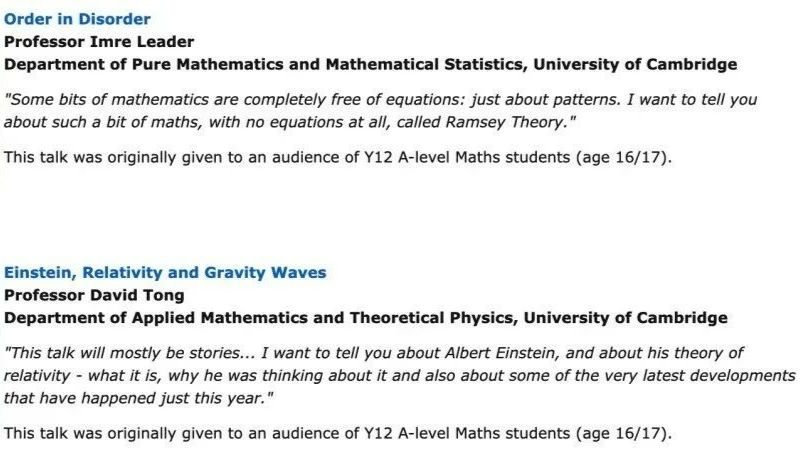
Task: Click the quote line starting "This talk will mostly"
Action: (374, 353)
